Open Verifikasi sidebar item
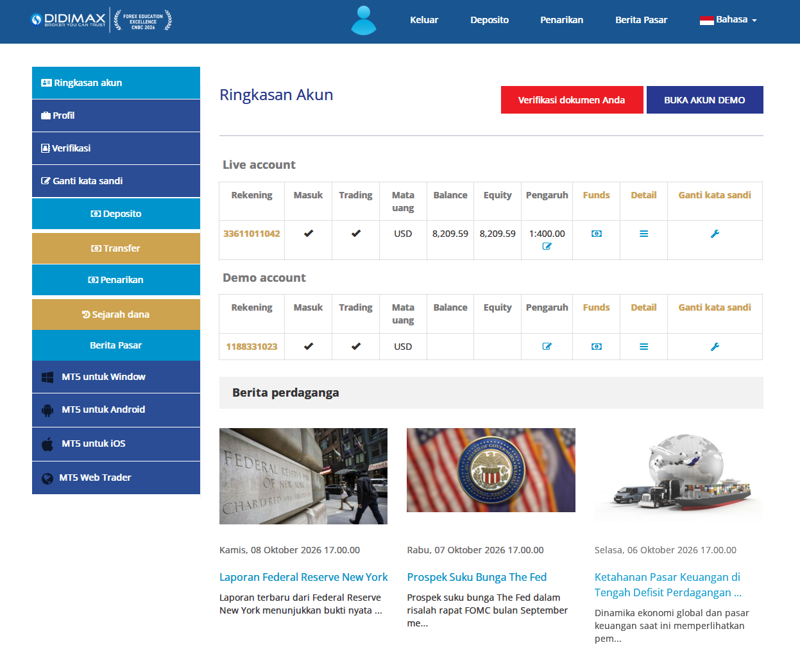Screen dimensions: 800x672 pyautogui.click(x=116, y=148)
